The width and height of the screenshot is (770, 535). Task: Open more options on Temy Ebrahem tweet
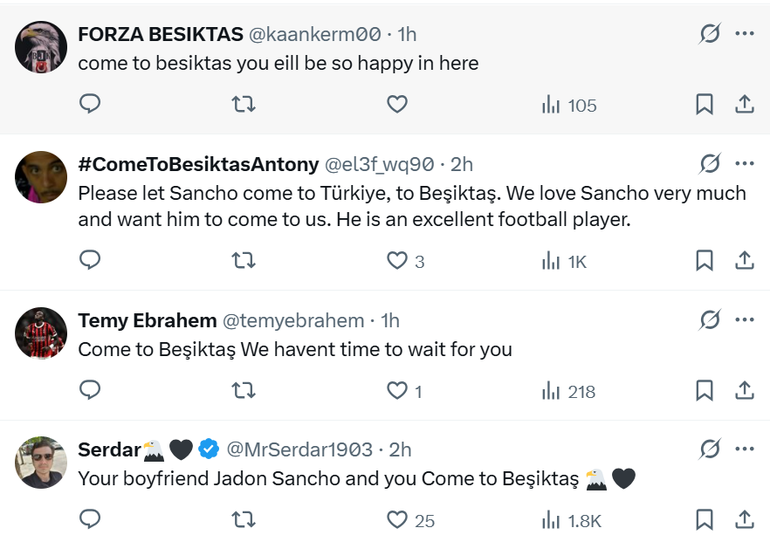744,320
